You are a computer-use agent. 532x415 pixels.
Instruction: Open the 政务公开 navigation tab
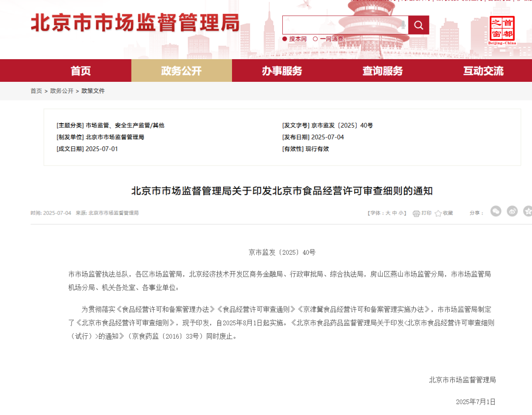[181, 70]
